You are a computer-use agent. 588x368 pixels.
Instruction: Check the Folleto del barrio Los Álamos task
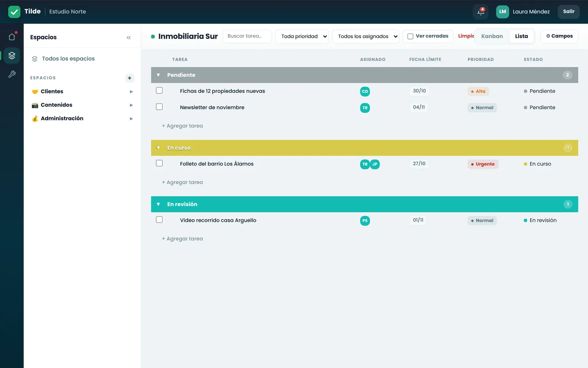(x=159, y=163)
